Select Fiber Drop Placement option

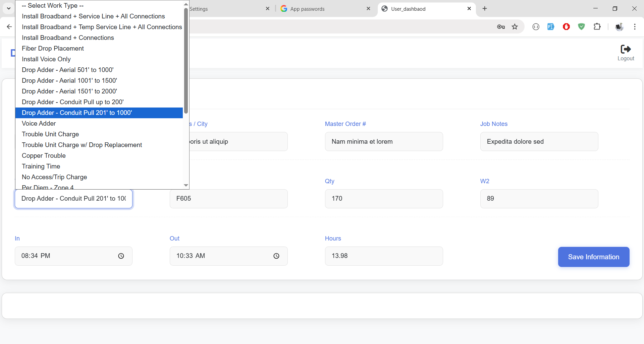[53, 49]
